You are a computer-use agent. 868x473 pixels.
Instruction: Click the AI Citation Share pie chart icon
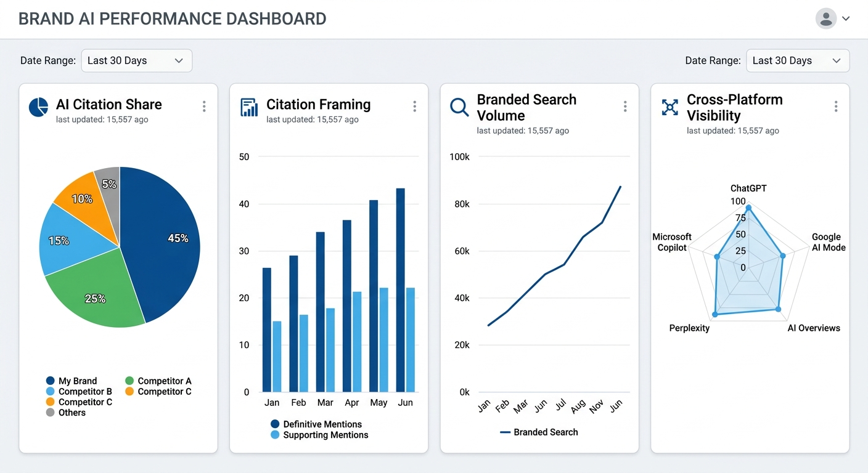[38, 107]
